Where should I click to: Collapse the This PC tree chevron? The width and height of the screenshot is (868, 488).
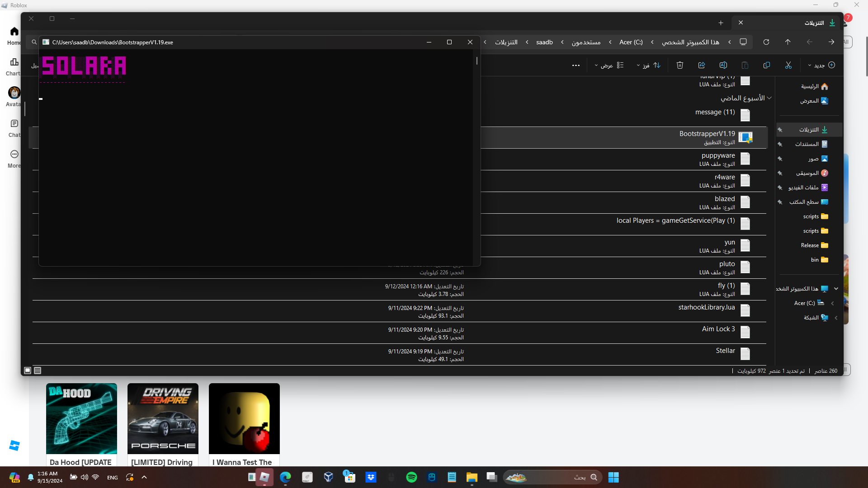[x=836, y=289]
